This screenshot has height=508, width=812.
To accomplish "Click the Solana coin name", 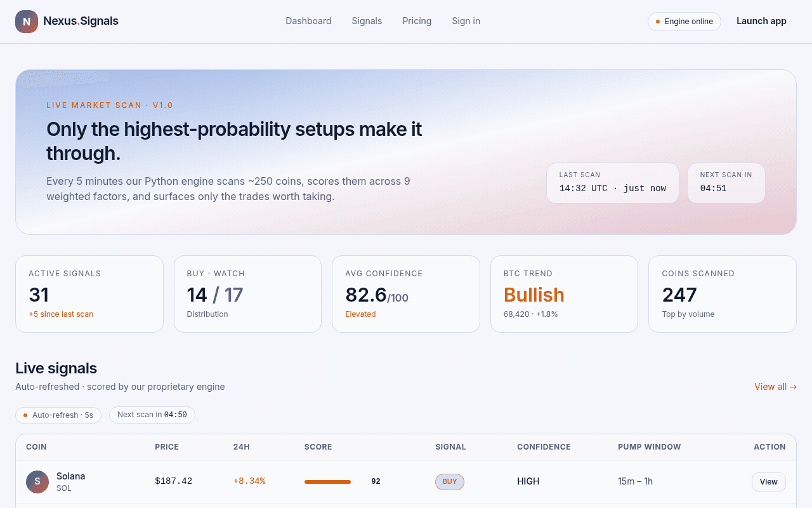I will [70, 476].
